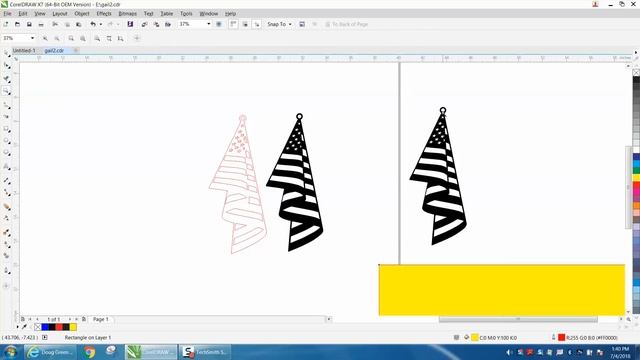Viewport: 640px width, 360px height.
Task: Pick the yellow swatch in document palette
Action: 73,327
